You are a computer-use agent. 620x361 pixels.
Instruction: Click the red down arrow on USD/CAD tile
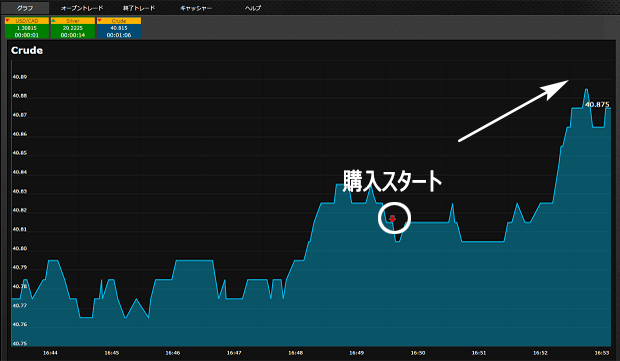pos(8,21)
